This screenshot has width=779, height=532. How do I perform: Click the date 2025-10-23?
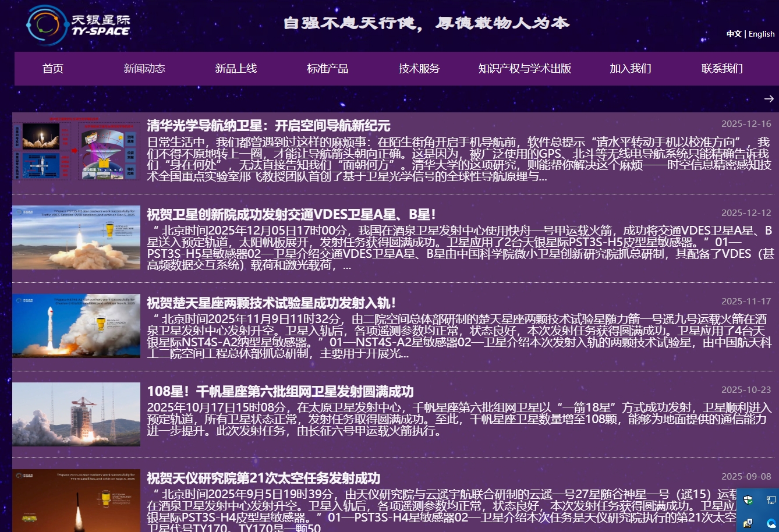coord(746,390)
